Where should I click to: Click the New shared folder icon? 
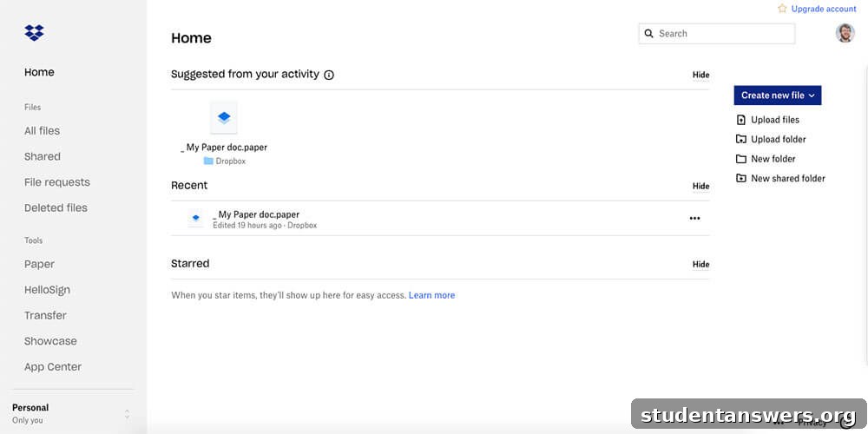pos(741,178)
